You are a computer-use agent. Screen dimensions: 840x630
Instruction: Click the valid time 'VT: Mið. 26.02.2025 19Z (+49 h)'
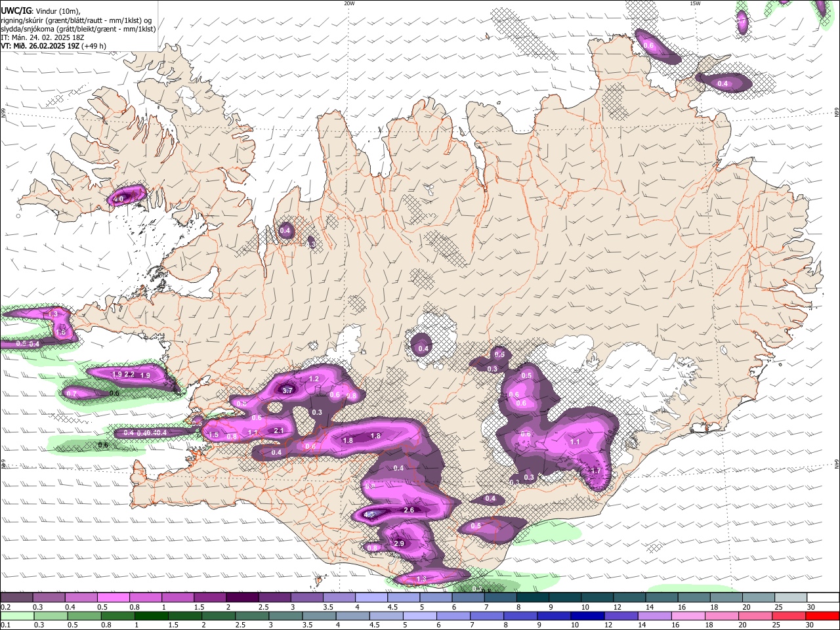point(53,46)
